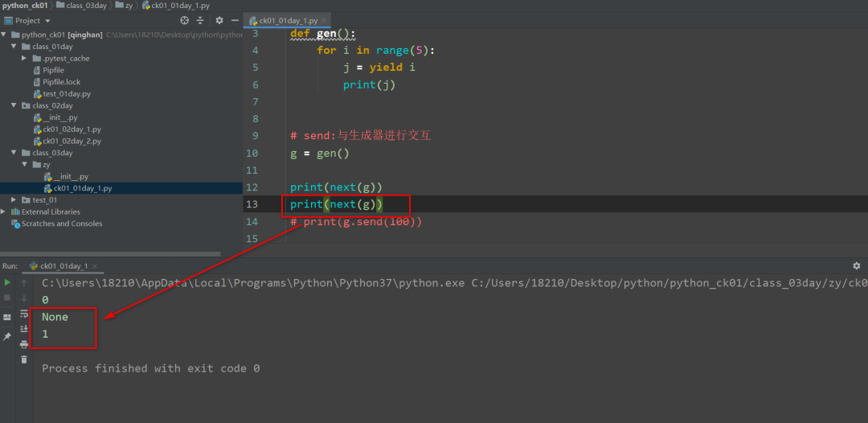Open __init__.py under class_02day
The width and height of the screenshot is (868, 423).
pos(60,117)
